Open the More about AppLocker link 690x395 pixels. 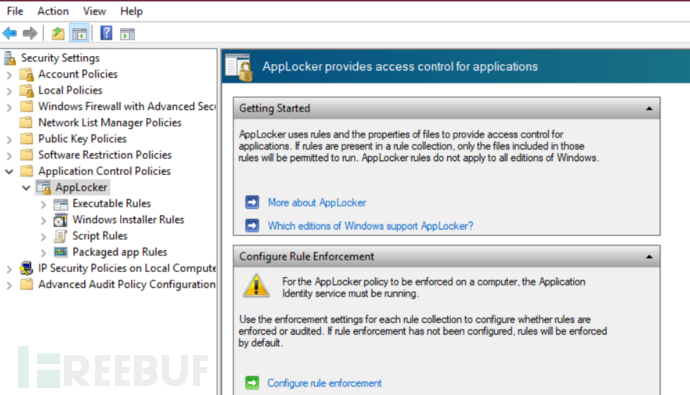317,203
